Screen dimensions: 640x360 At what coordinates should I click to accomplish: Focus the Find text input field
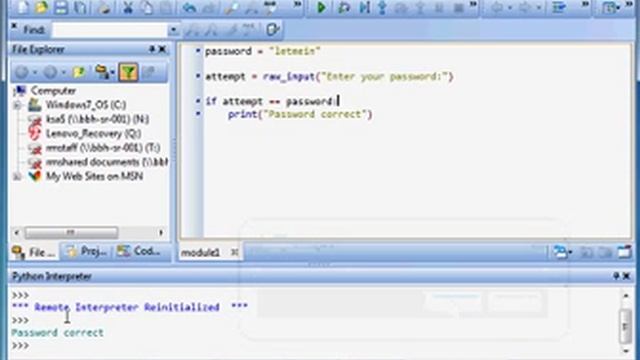point(110,30)
